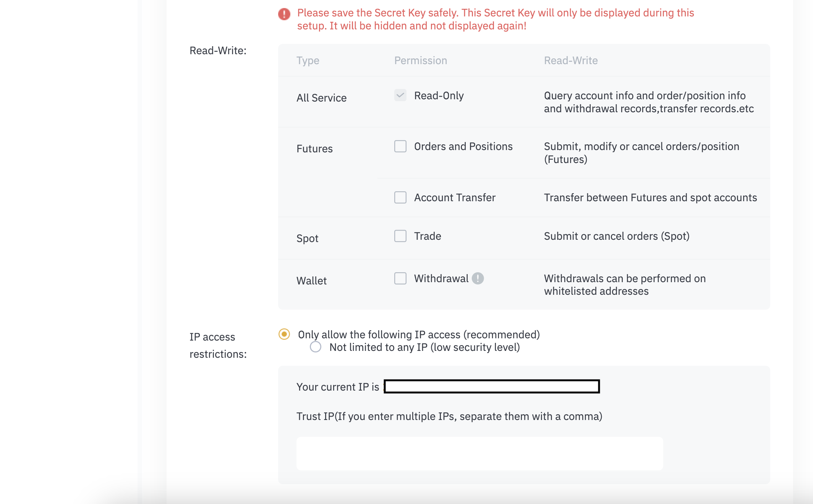Enable Orders and Positions permission
Image resolution: width=813 pixels, height=504 pixels.
(400, 146)
